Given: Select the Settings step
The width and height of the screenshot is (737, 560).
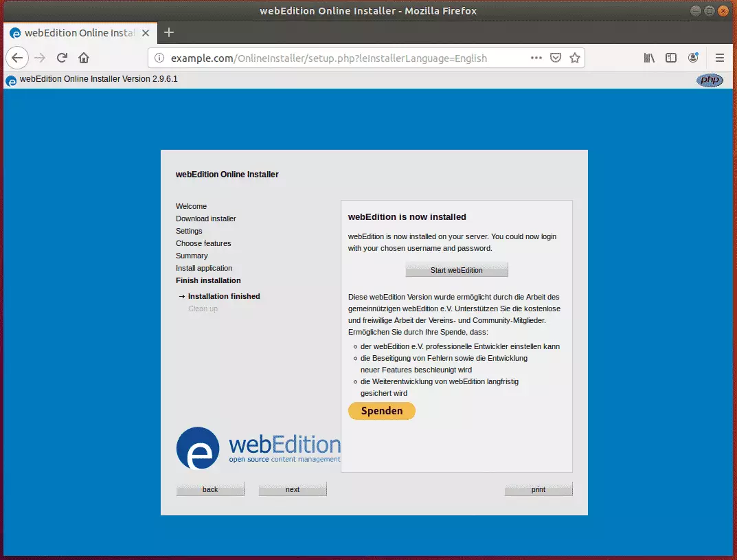Looking at the screenshot, I should [x=189, y=231].
